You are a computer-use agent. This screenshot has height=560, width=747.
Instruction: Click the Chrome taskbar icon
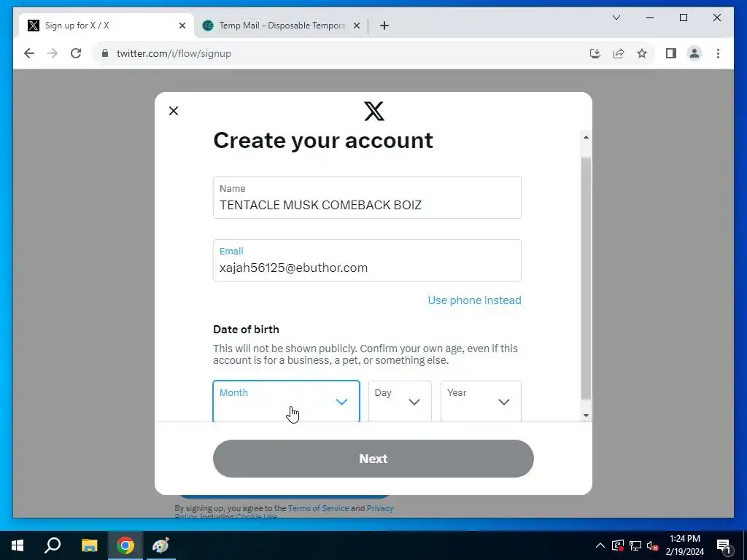pos(125,545)
